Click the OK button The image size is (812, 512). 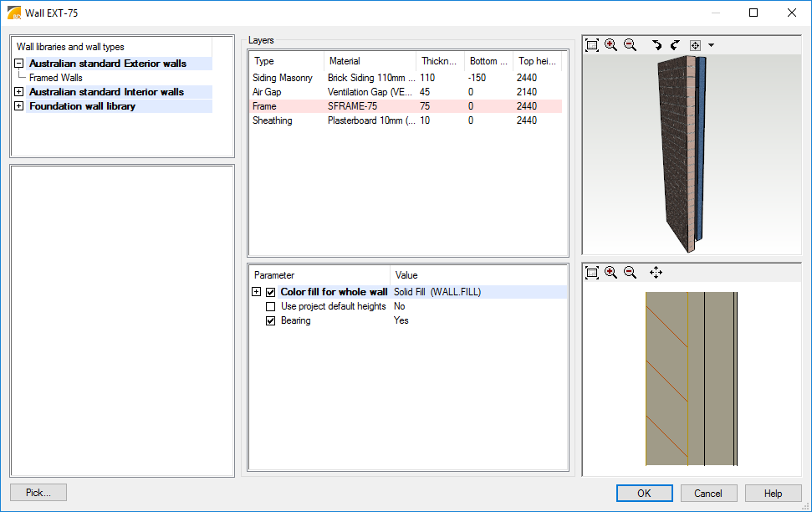coord(643,493)
